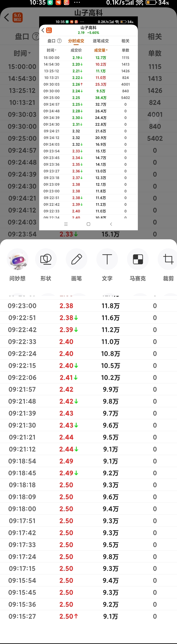177x644 pixels.
Task: Tap the green down arrow in 09:21:48 row
Action: click(76, 401)
